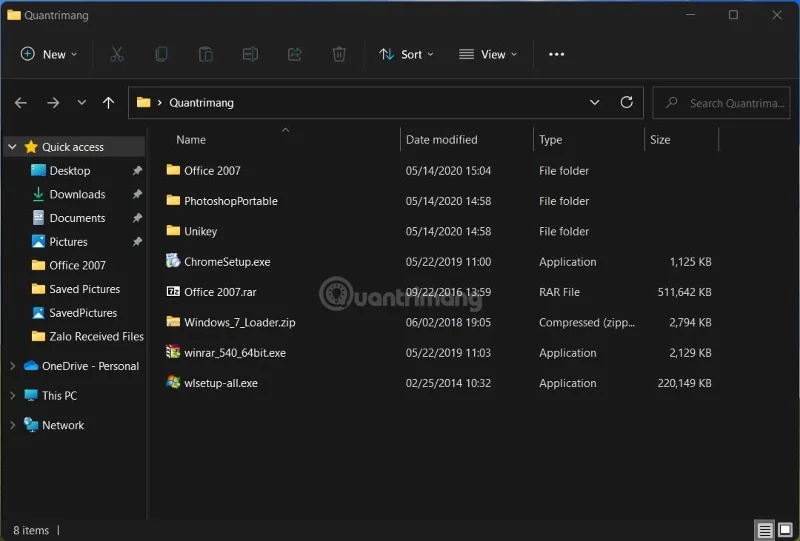Image resolution: width=800 pixels, height=541 pixels.
Task: Sort by the Name column header
Action: [x=191, y=140]
